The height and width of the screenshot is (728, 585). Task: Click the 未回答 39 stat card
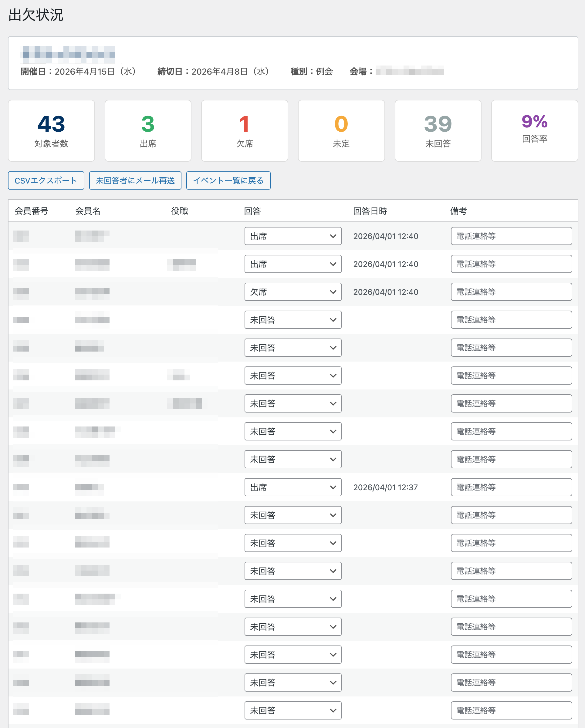[438, 131]
